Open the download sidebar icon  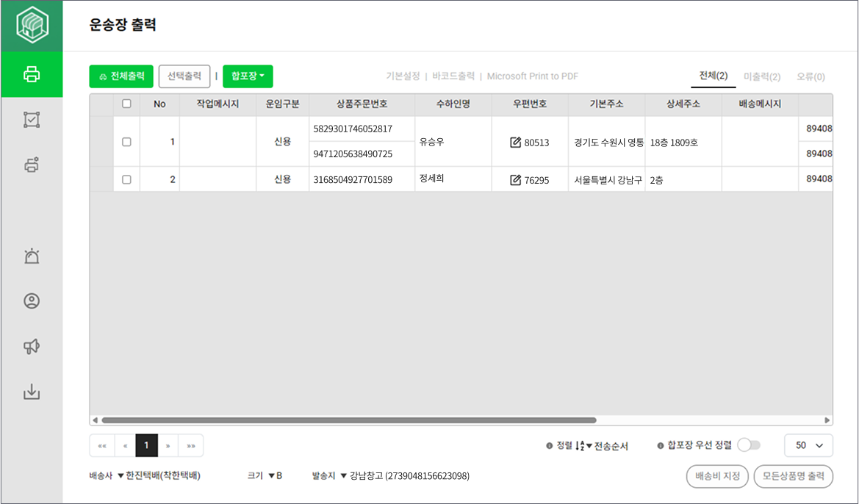[32, 392]
